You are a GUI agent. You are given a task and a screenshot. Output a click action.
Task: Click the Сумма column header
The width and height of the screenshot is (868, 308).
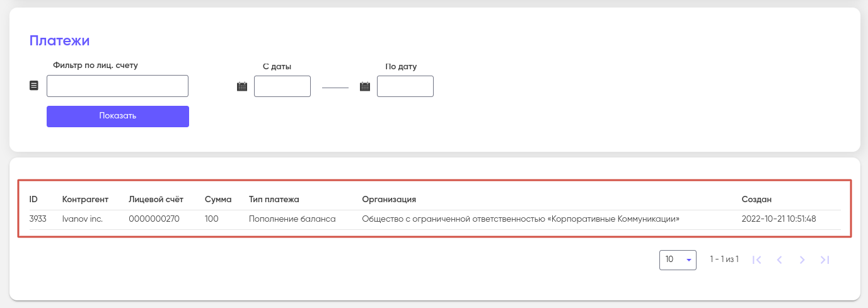pyautogui.click(x=218, y=200)
